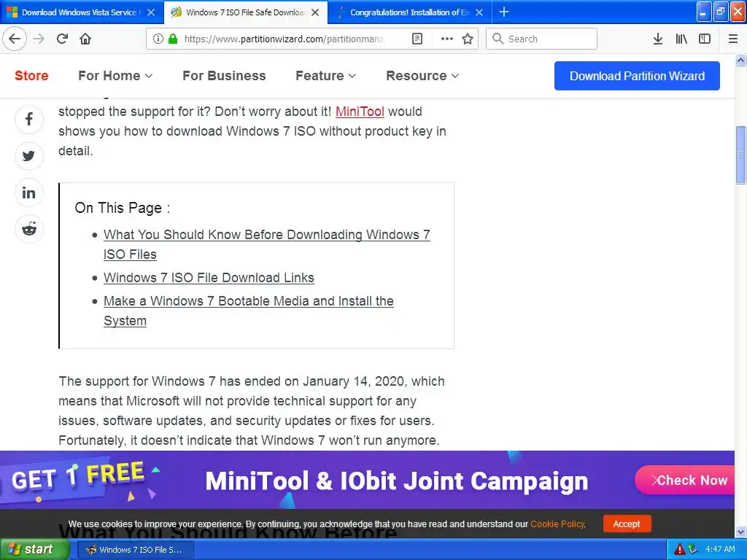Open the Cookie Policy link
The image size is (747, 560).
(x=557, y=524)
